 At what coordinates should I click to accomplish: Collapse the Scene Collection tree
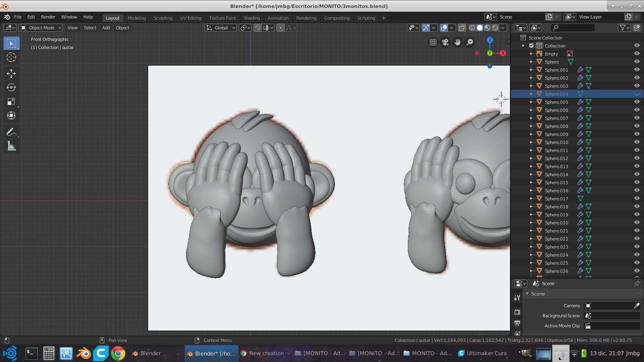coord(523,45)
